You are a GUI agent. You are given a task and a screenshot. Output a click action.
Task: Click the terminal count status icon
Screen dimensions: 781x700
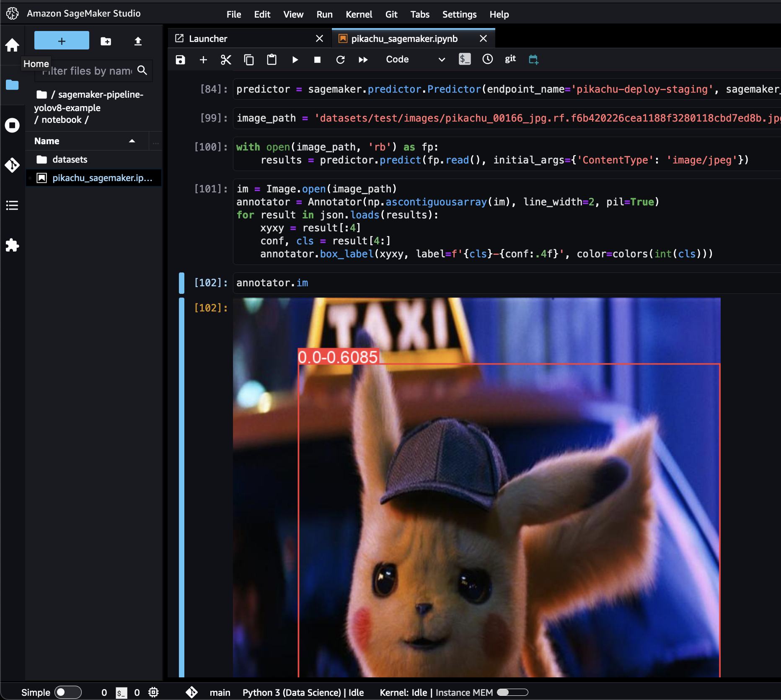[x=121, y=692]
